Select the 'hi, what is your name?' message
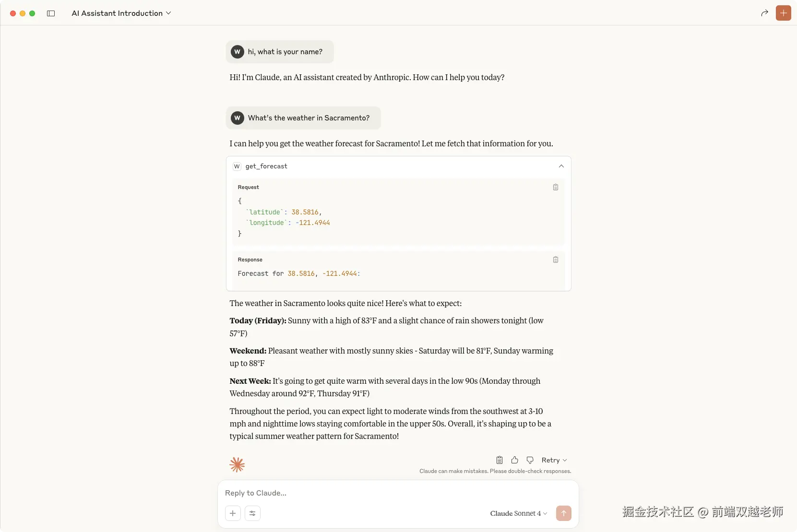 pos(280,52)
